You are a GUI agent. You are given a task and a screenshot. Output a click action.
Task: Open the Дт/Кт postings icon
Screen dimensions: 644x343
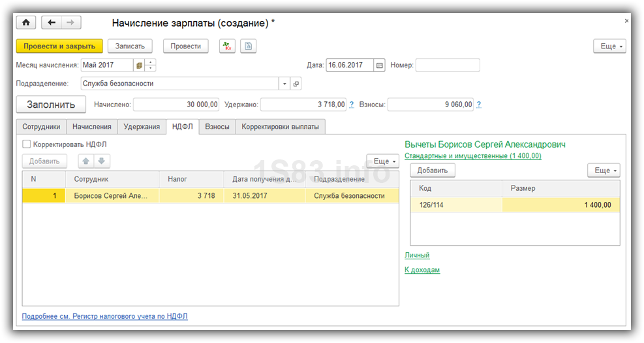coord(226,46)
